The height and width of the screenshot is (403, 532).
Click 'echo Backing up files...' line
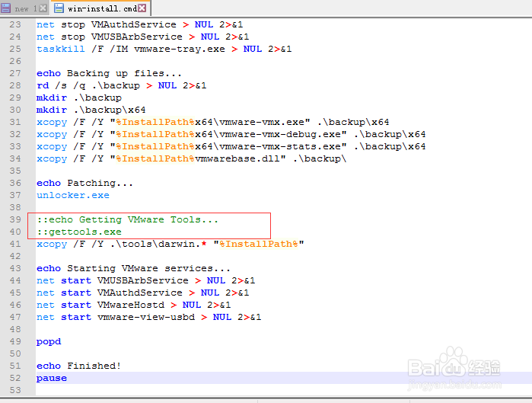[109, 73]
